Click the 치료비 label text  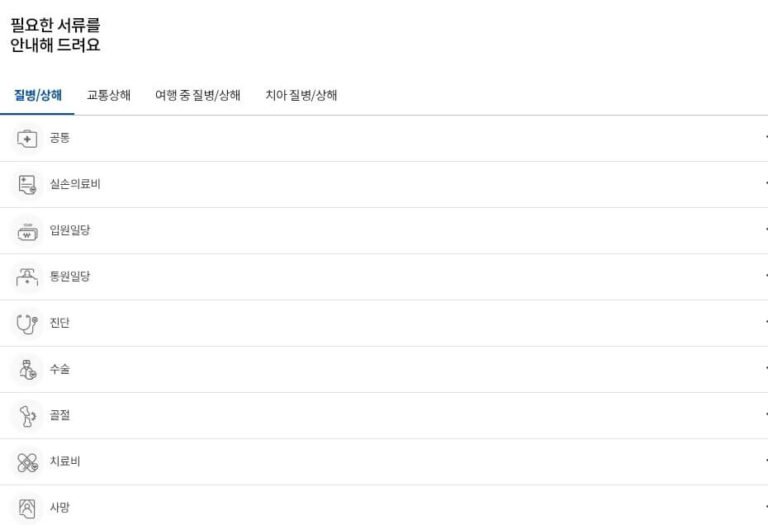(x=65, y=462)
